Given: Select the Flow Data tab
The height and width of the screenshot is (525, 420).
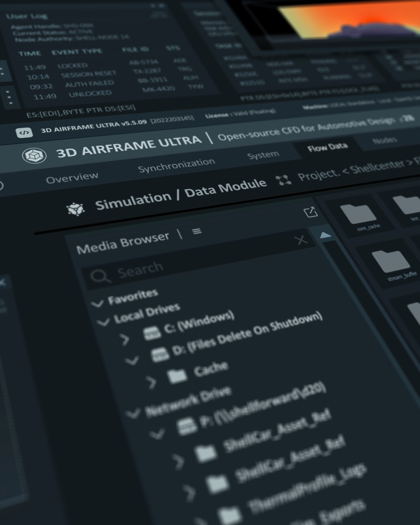Looking at the screenshot, I should click(x=327, y=147).
